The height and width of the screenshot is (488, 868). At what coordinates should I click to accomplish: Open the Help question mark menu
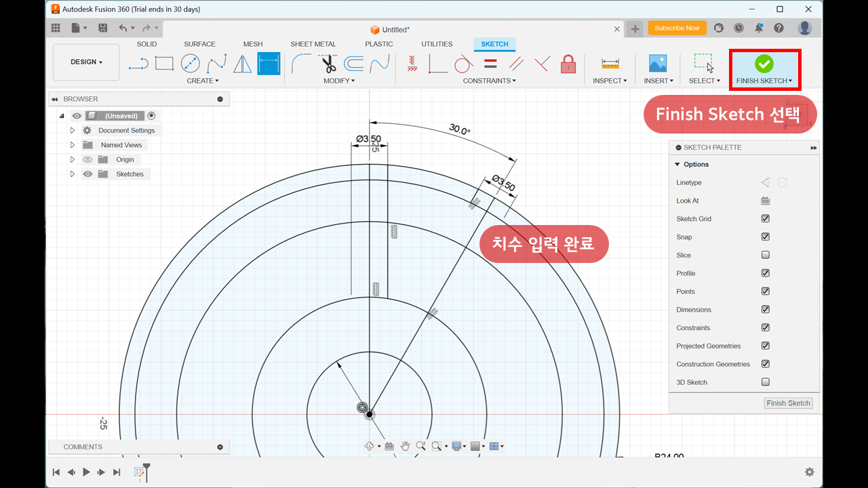tap(779, 28)
